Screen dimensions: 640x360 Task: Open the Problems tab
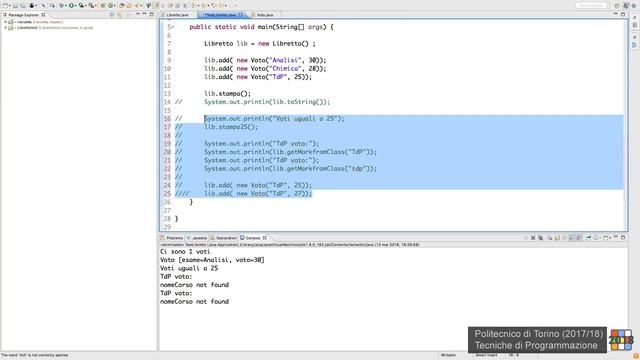(x=174, y=238)
